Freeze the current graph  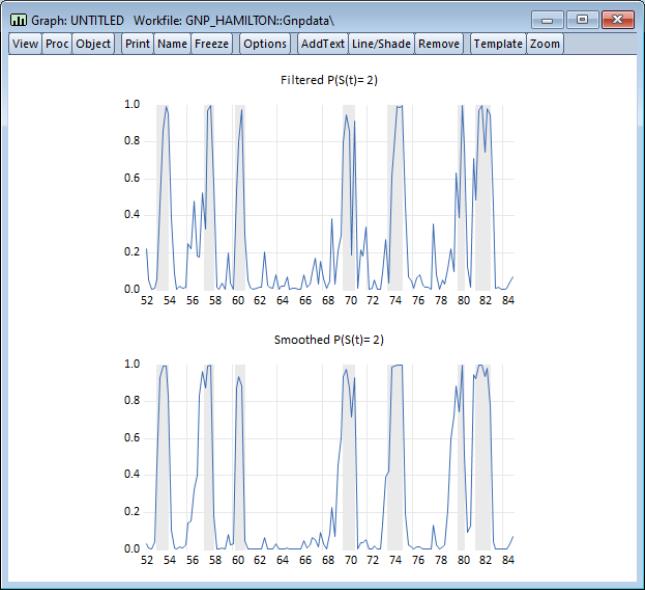tap(212, 44)
